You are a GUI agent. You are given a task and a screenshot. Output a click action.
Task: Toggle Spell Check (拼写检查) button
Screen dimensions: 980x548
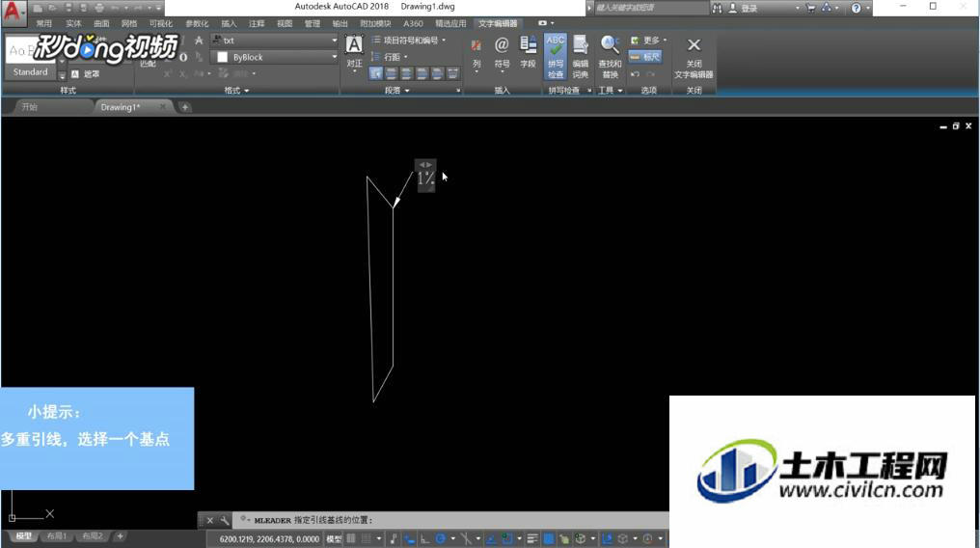point(556,57)
